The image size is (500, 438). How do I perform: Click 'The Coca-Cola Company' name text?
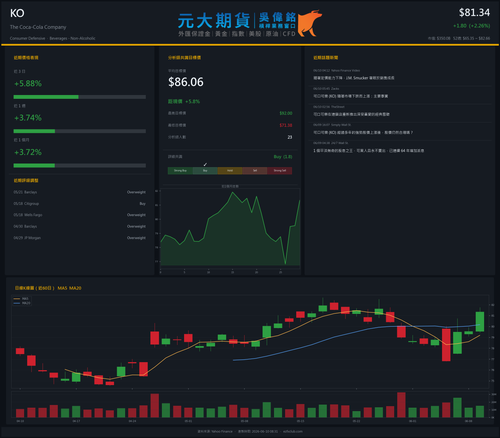38,27
